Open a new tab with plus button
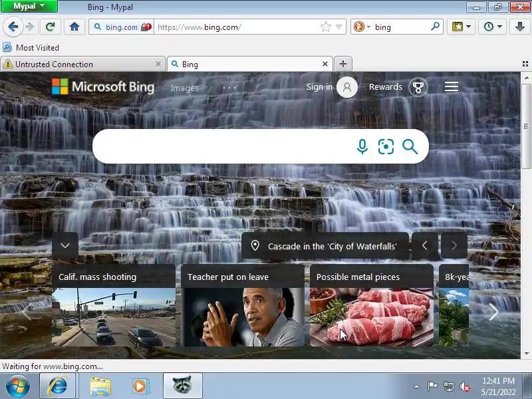The image size is (532, 399). click(343, 64)
